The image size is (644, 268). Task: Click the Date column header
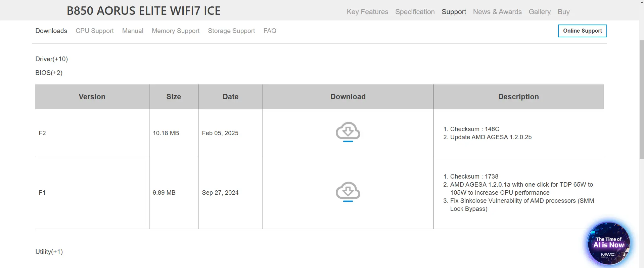(230, 97)
